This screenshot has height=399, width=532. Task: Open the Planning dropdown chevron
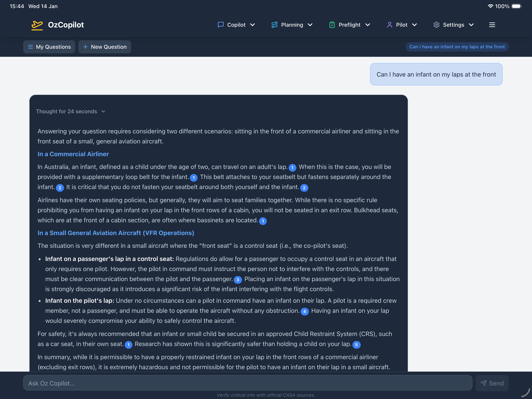310,25
